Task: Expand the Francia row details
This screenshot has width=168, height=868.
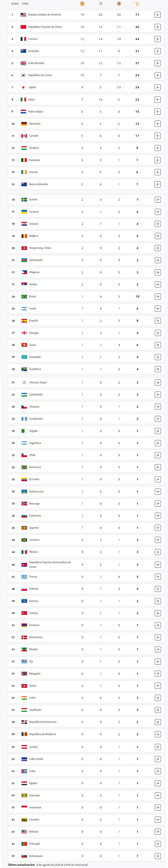Action: point(158,39)
